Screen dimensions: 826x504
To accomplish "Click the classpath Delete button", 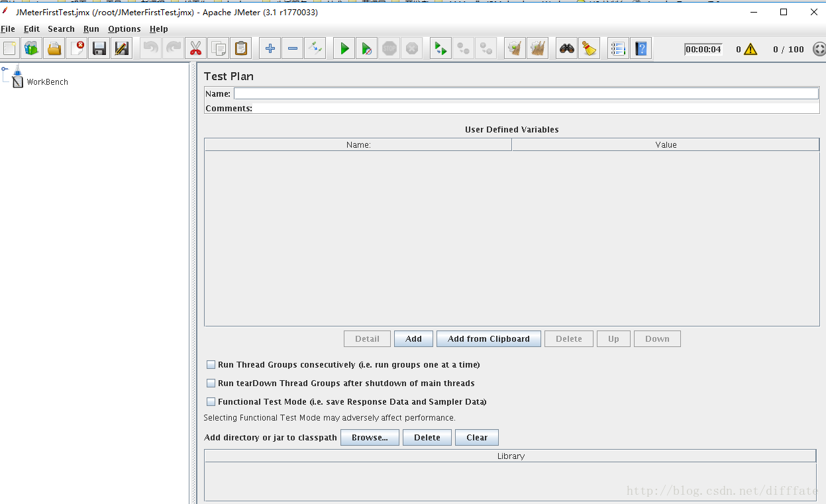I will [x=427, y=438].
